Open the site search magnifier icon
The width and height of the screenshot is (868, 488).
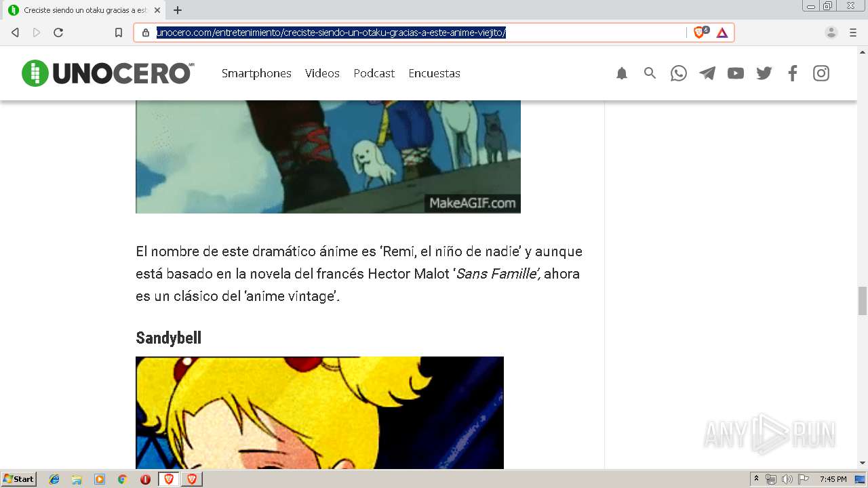point(650,73)
